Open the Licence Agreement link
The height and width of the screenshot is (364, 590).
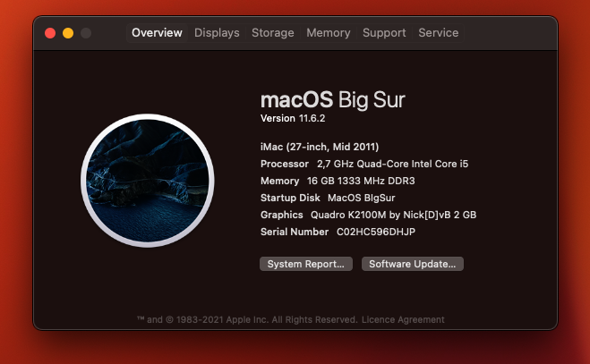[403, 319]
